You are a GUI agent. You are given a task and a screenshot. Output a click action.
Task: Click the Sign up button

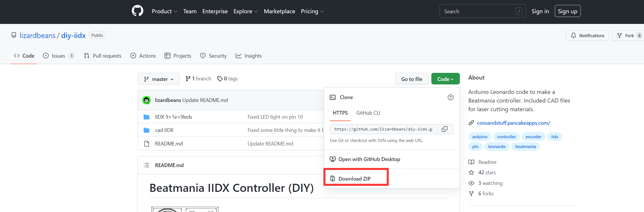coord(567,11)
